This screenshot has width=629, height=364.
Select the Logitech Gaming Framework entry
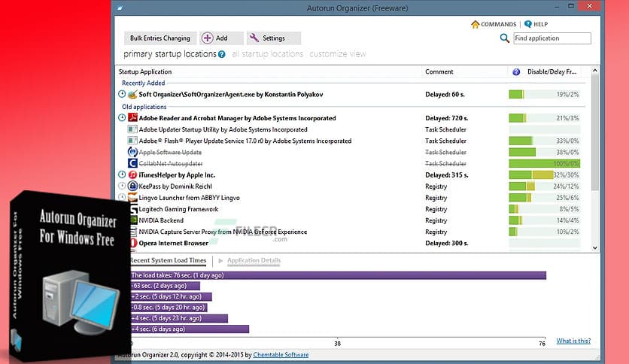tap(178, 209)
